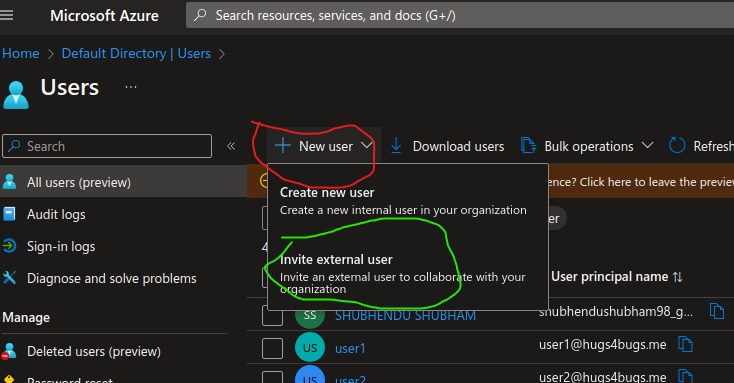Screen dimensions: 734x383
Task: Click user1@hugs4bugs.me text
Action: click(x=602, y=345)
